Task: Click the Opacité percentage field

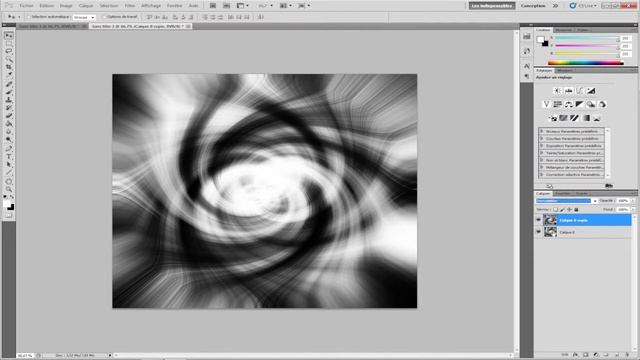Action: (x=623, y=201)
